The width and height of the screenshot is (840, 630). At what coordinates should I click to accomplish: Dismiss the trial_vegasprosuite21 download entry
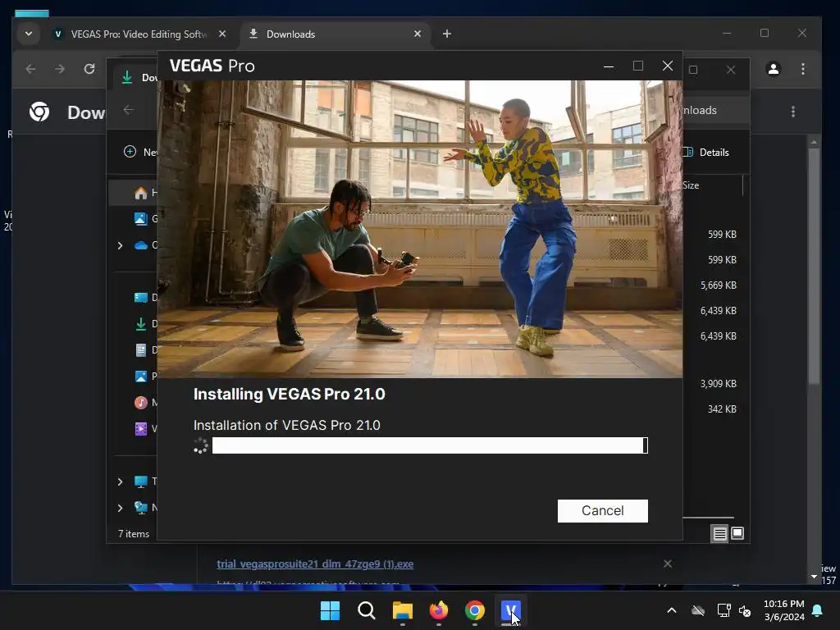click(x=668, y=564)
